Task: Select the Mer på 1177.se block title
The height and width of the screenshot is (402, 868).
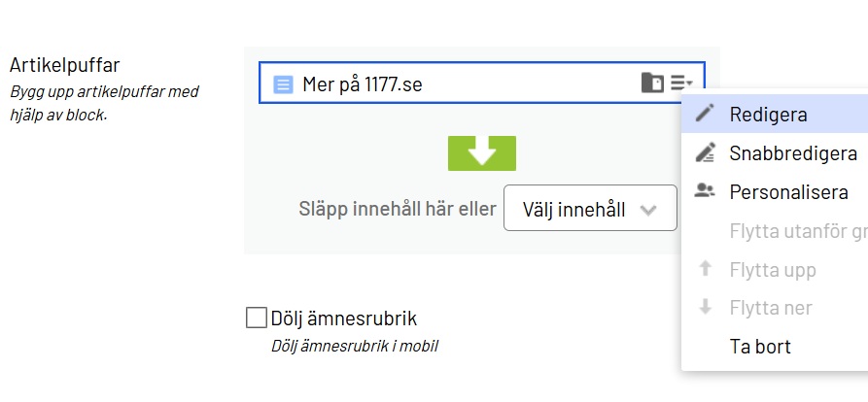Action: pos(363,84)
